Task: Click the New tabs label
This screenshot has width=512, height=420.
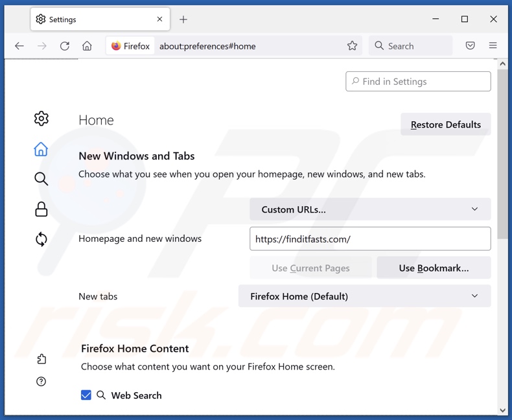Action: pyautogui.click(x=98, y=296)
